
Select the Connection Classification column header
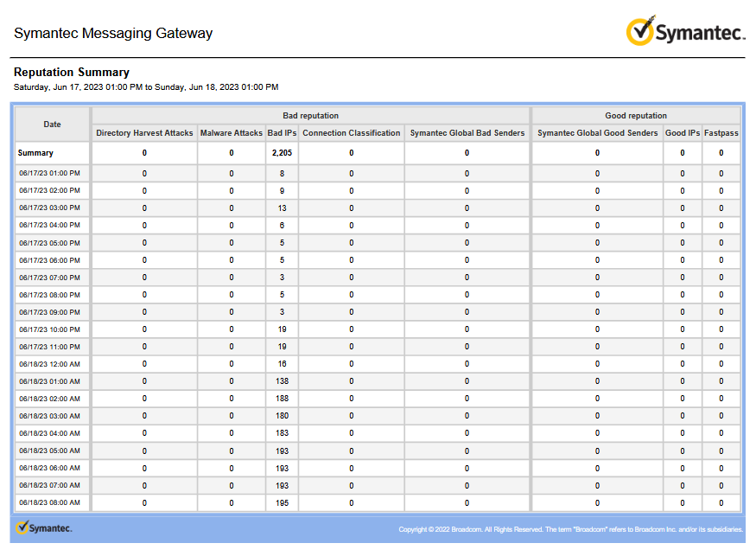coord(351,132)
